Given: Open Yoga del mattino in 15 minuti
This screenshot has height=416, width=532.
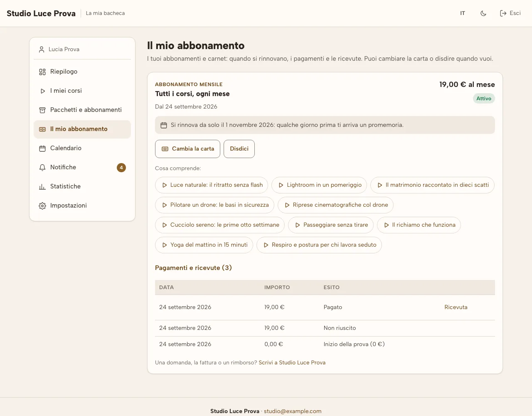Looking at the screenshot, I should [x=204, y=245].
